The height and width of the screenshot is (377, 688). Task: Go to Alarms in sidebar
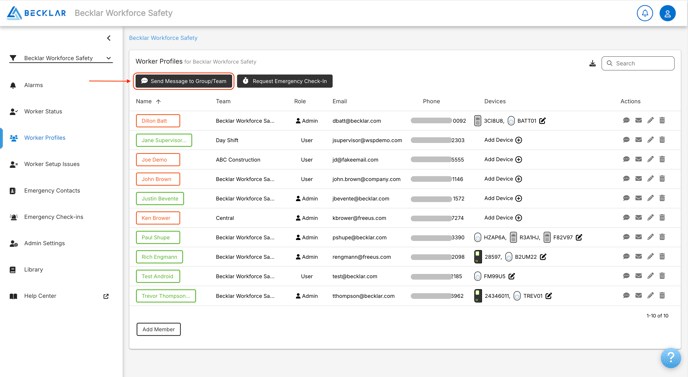click(33, 85)
